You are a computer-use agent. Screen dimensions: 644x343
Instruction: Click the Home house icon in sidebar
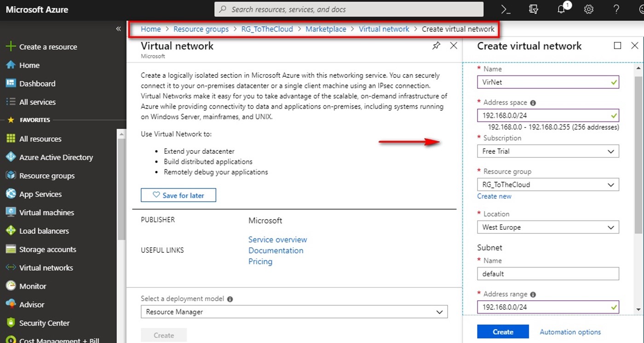pyautogui.click(x=11, y=65)
